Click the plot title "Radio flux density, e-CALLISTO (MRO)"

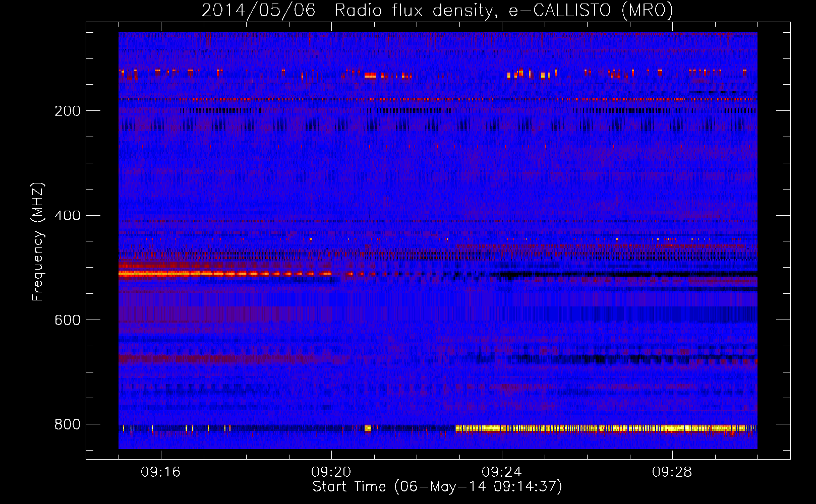tap(504, 10)
